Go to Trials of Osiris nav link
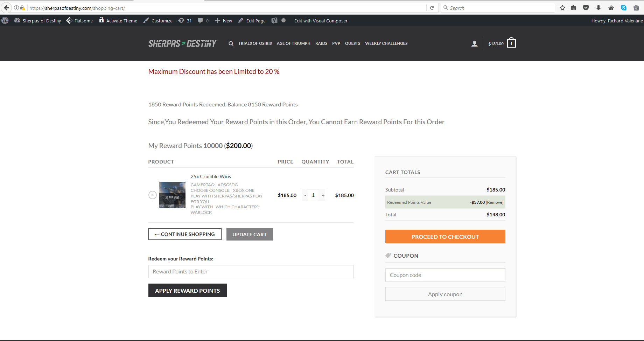This screenshot has width=644, height=341. click(255, 43)
